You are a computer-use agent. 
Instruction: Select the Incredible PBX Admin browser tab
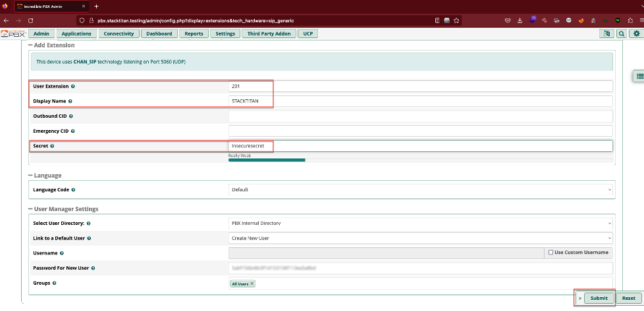51,7
